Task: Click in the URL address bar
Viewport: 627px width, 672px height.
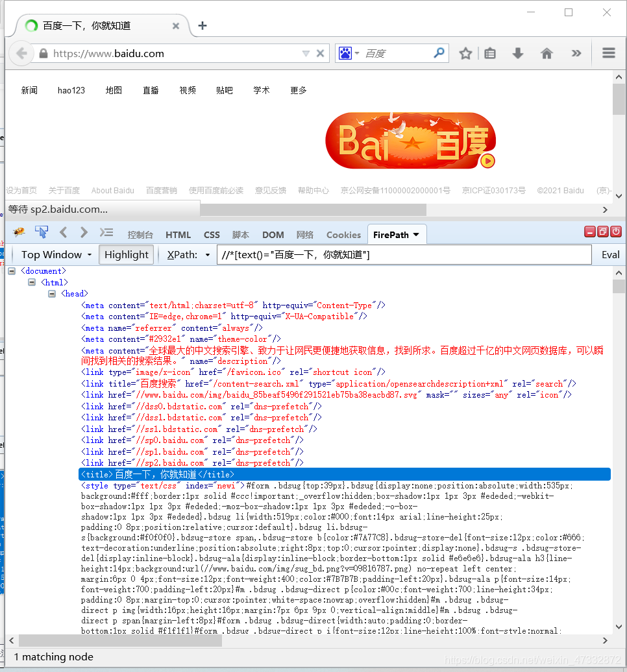Action: click(176, 54)
